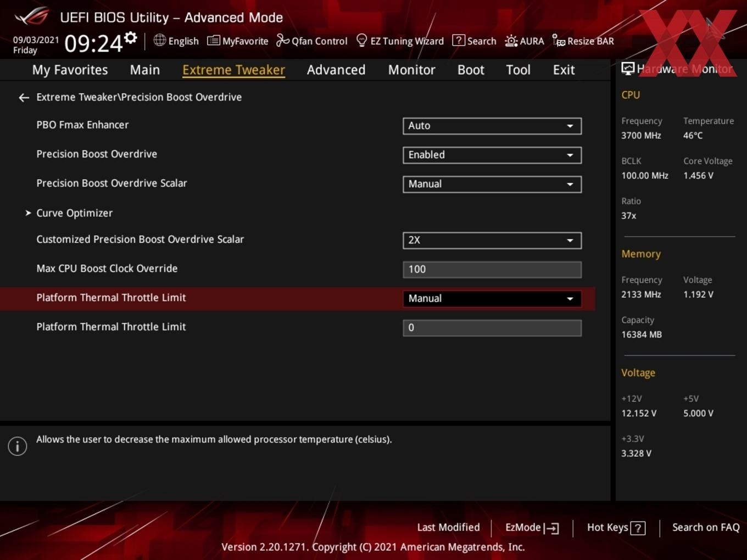Click the memory capacity 16384 MB value
Image resolution: width=747 pixels, height=560 pixels.
(642, 334)
